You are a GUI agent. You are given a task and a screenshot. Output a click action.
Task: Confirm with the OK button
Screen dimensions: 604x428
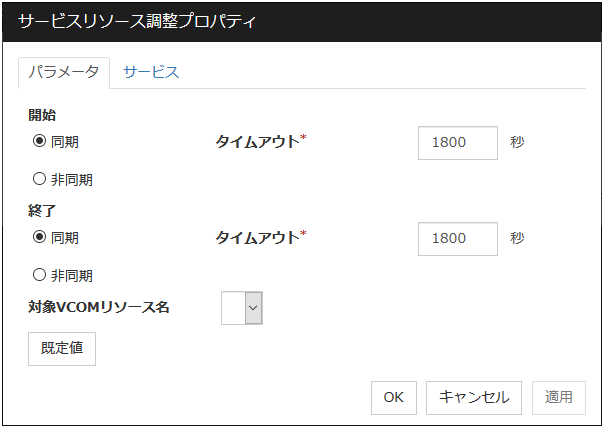[x=393, y=397]
